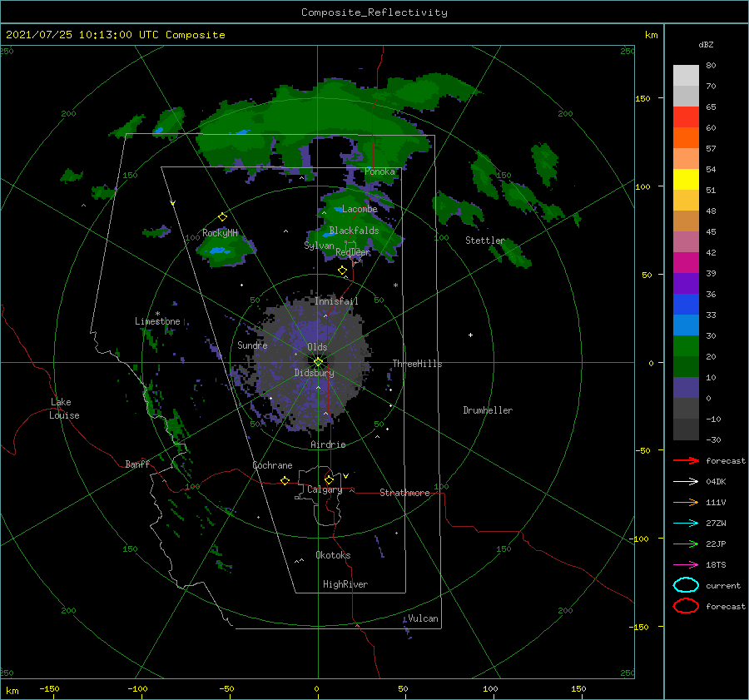Viewport: 749px width, 700px height.
Task: Select the 30 dBZ green swatch
Action: point(686,345)
